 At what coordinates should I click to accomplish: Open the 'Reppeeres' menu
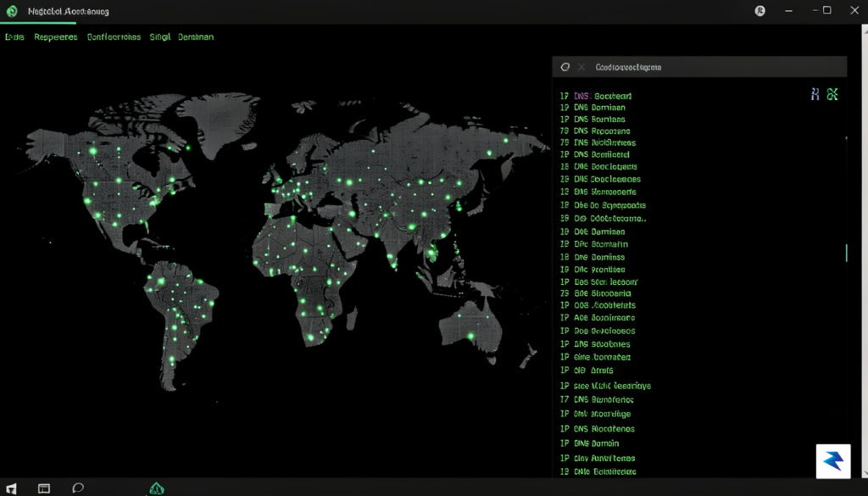55,37
